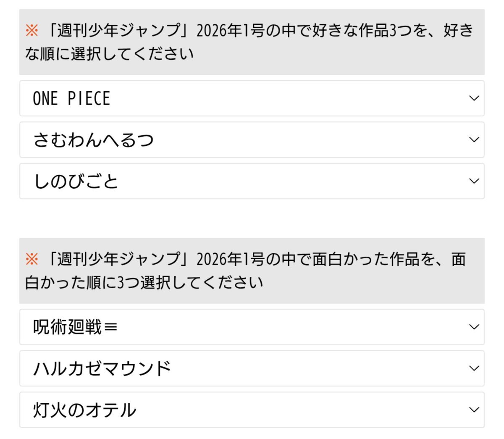Click the orange ※ mark before 好きな作品 question

pos(32,31)
